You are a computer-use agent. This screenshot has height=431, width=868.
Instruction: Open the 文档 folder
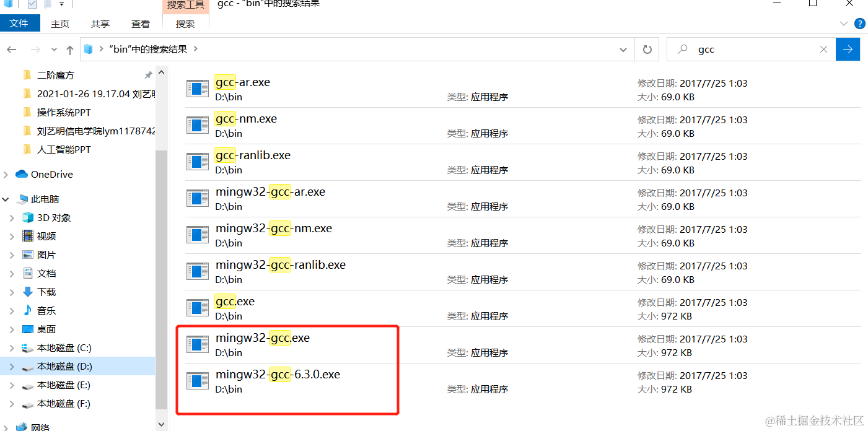coord(46,273)
